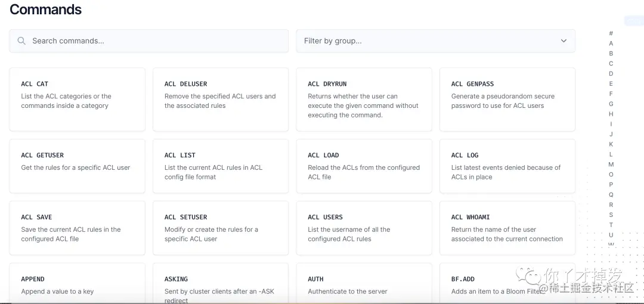This screenshot has width=644, height=304.
Task: Jump to letter P in index
Action: (x=611, y=184)
